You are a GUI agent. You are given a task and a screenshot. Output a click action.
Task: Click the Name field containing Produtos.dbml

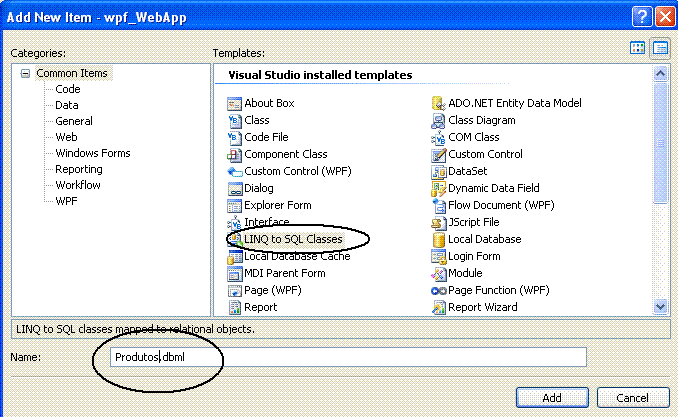click(348, 357)
